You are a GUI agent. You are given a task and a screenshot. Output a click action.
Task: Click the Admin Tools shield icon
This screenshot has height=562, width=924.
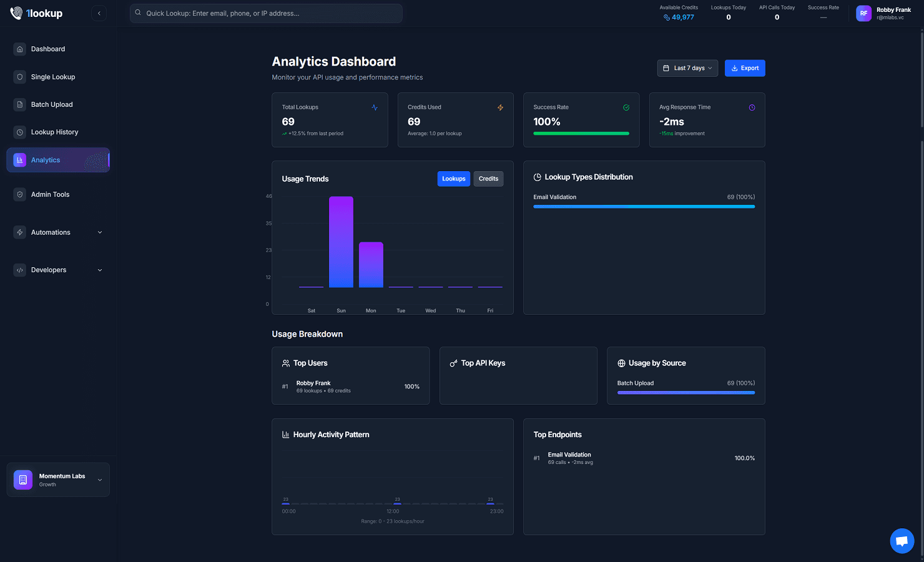coord(20,195)
